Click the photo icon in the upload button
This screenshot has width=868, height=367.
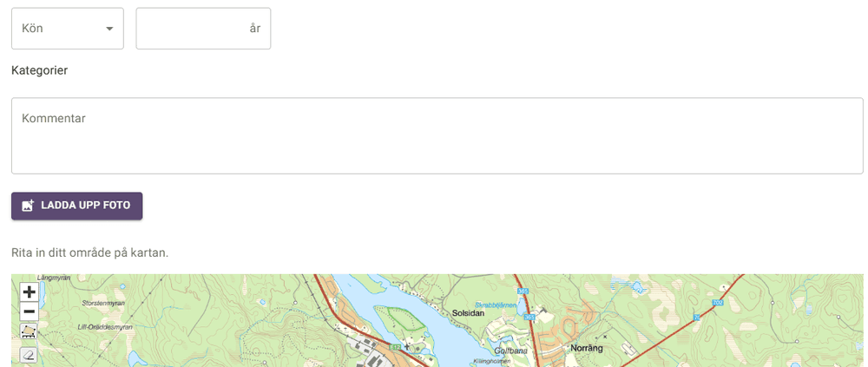tap(28, 206)
